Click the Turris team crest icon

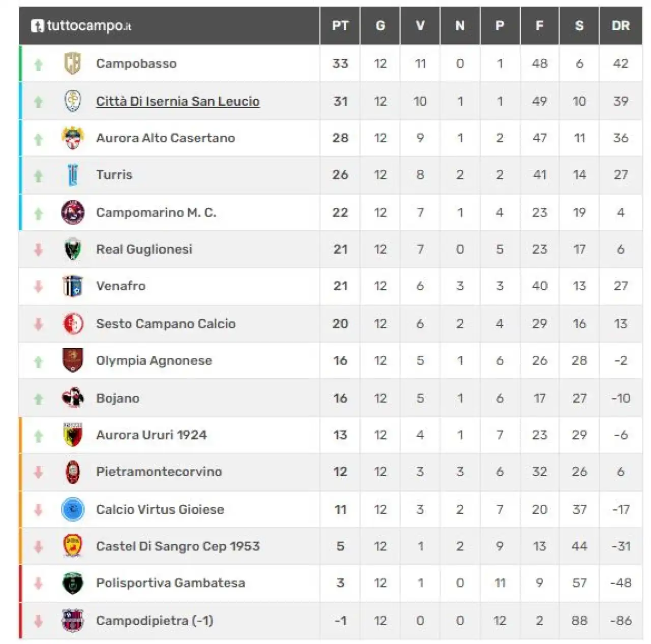point(73,175)
